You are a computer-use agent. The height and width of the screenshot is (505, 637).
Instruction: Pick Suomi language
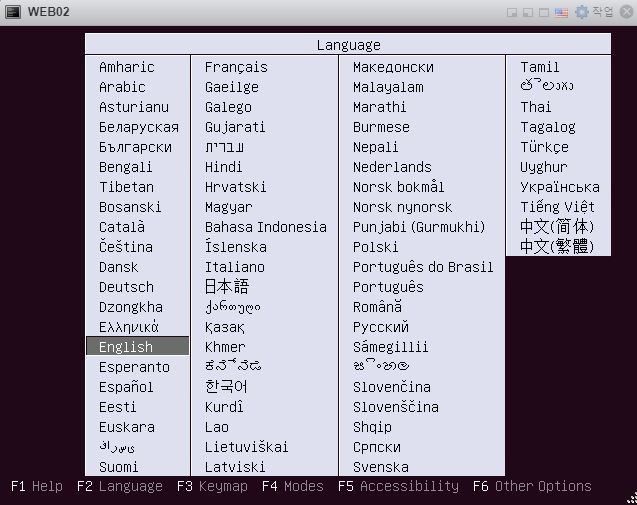click(119, 467)
